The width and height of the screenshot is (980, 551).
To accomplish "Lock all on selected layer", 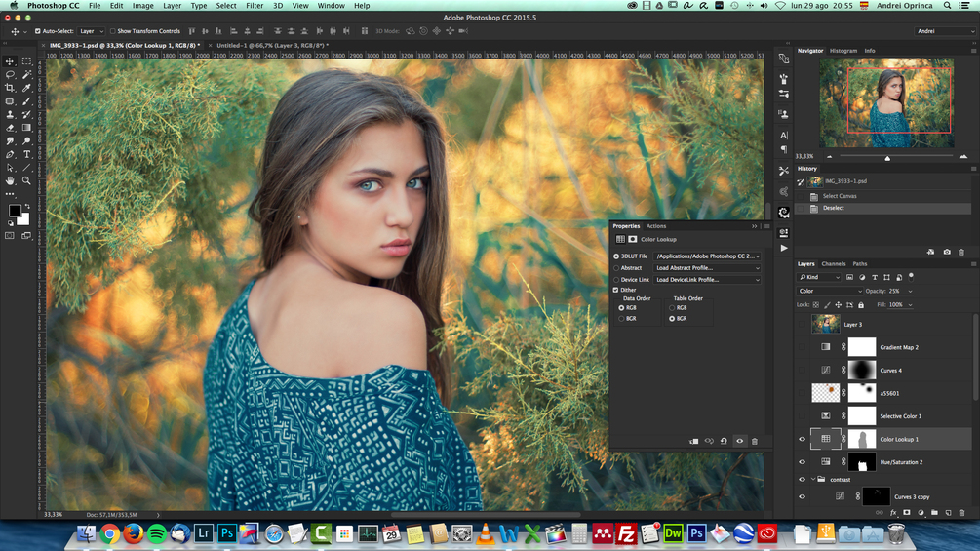I will [861, 305].
